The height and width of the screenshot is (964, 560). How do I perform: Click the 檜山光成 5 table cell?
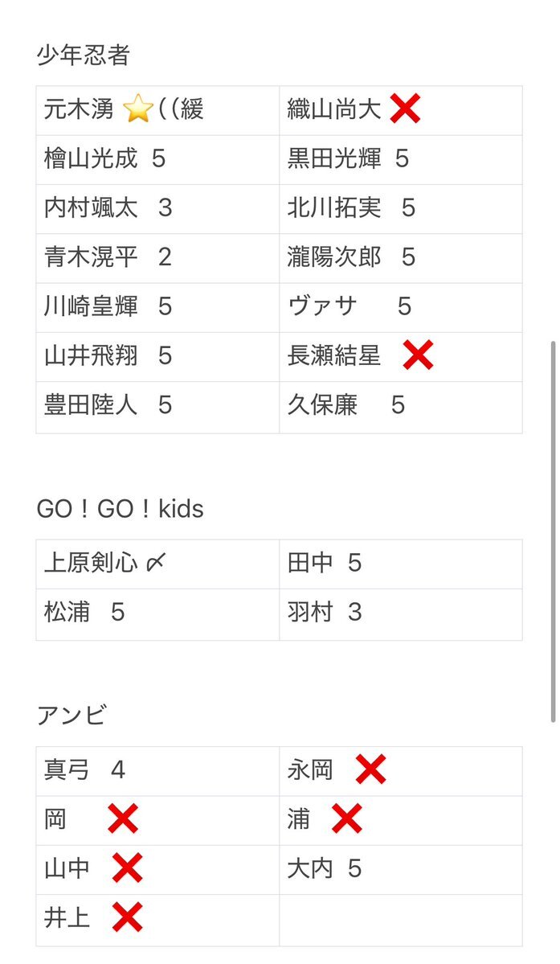pyautogui.click(x=157, y=160)
